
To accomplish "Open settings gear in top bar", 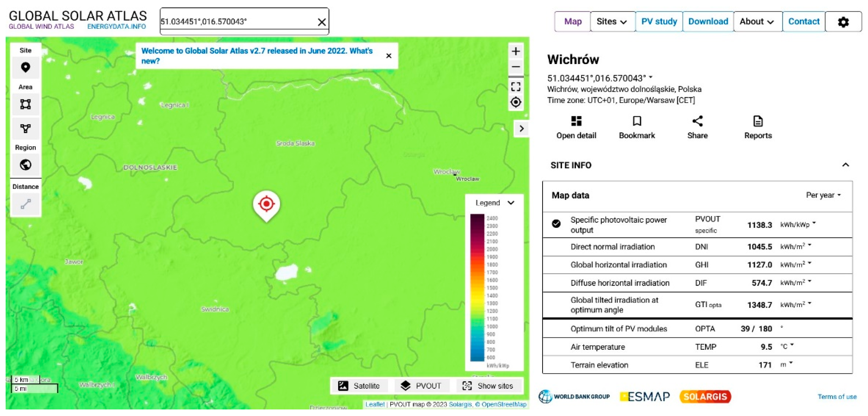I will (843, 22).
